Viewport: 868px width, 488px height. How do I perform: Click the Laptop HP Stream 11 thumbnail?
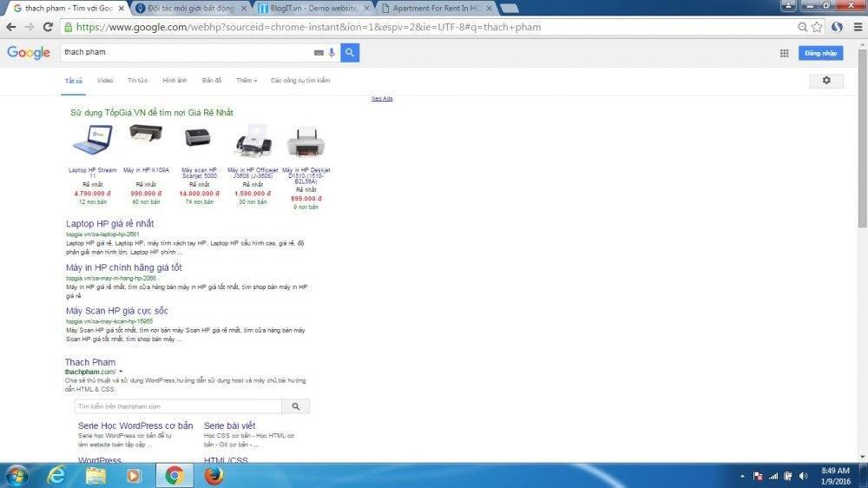pos(93,140)
